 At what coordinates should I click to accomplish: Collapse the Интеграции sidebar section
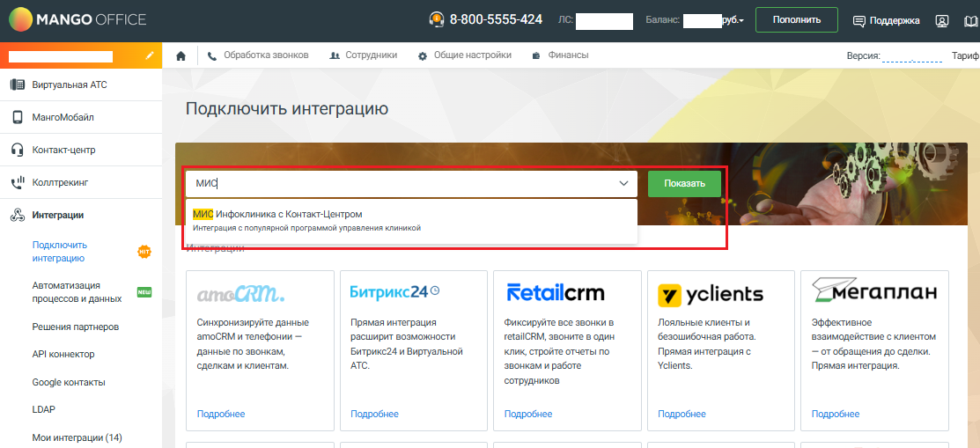pos(57,216)
